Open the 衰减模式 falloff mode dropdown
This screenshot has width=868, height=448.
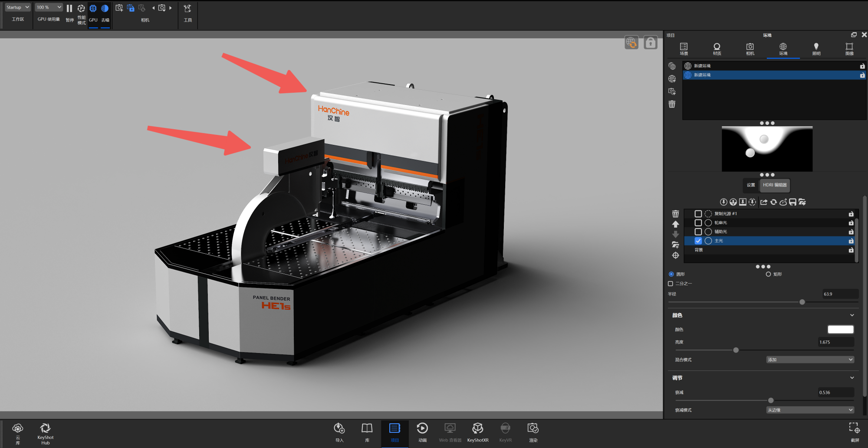point(810,410)
